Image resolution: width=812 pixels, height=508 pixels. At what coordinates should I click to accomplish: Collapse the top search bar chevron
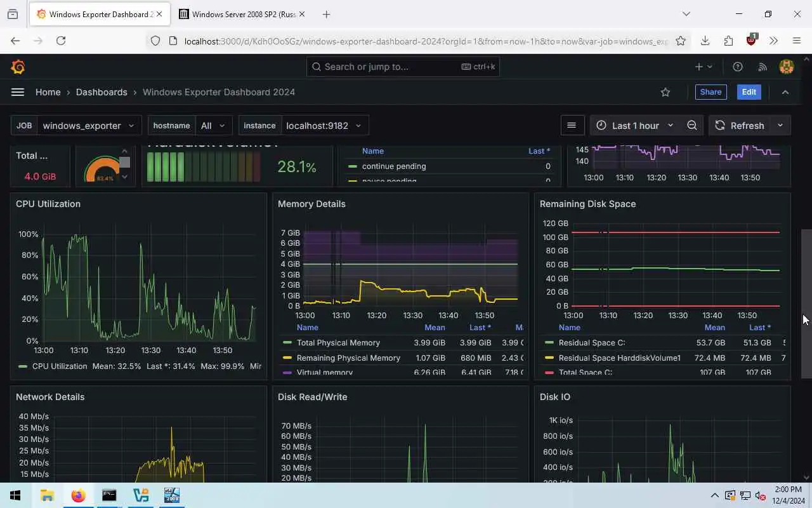pyautogui.click(x=785, y=92)
